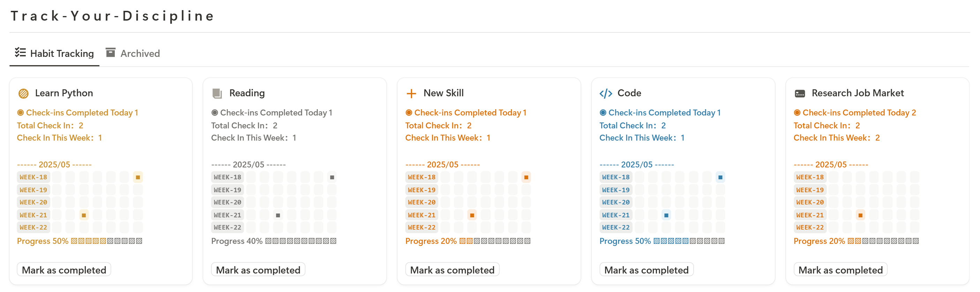Open the New Skill habit title
The height and width of the screenshot is (292, 980).
pos(443,93)
